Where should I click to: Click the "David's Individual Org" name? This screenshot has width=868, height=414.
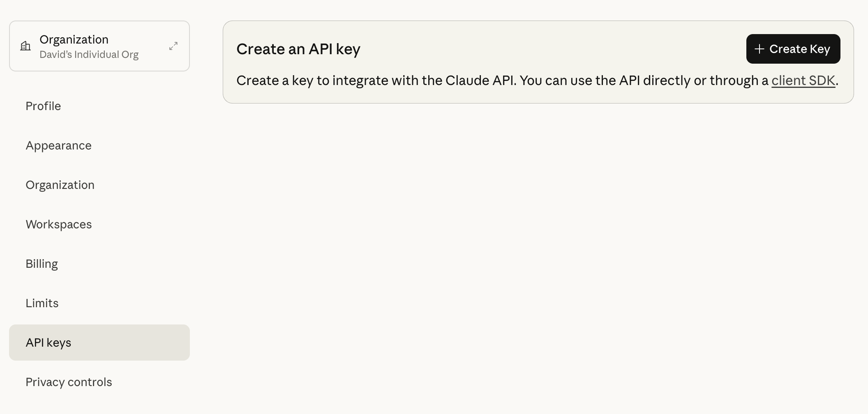pyautogui.click(x=89, y=55)
